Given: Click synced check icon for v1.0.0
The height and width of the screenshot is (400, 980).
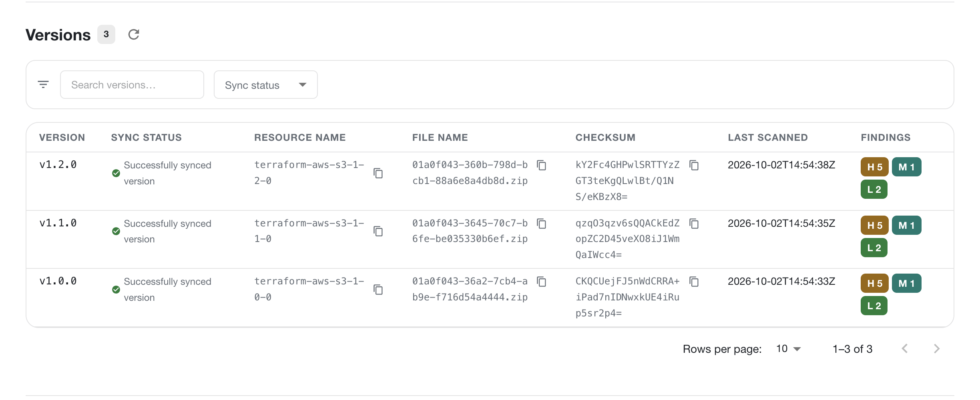Looking at the screenshot, I should pos(116,290).
